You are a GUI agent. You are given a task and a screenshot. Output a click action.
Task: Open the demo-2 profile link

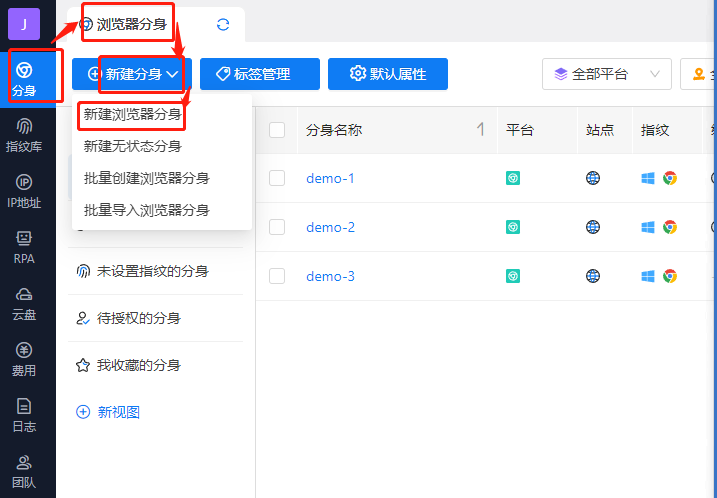pos(330,227)
